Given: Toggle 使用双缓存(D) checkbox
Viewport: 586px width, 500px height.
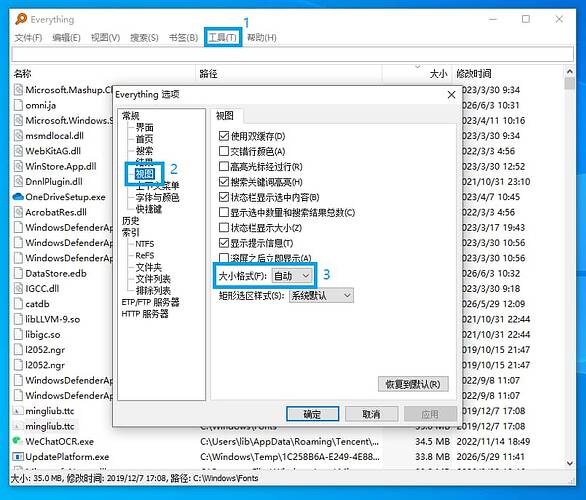Looking at the screenshot, I should 223,136.
